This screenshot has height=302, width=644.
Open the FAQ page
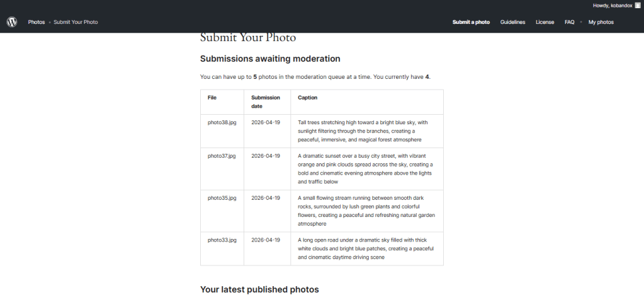(569, 22)
